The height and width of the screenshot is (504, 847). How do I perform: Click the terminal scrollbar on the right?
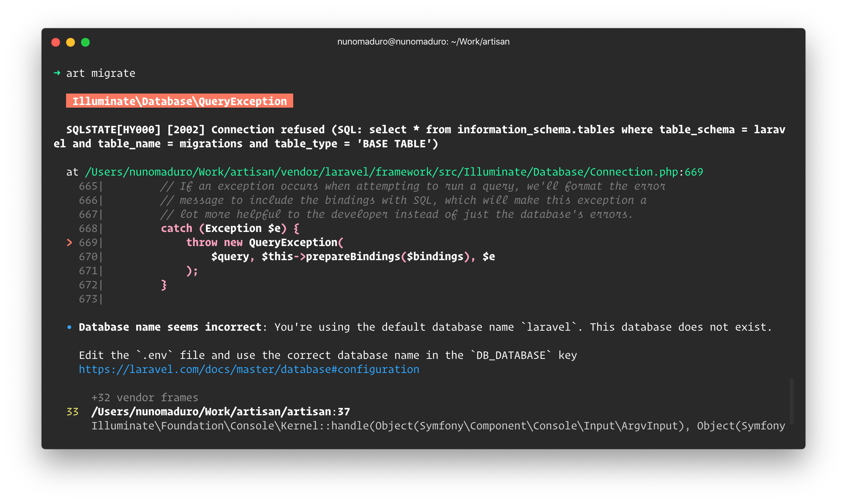[791, 402]
